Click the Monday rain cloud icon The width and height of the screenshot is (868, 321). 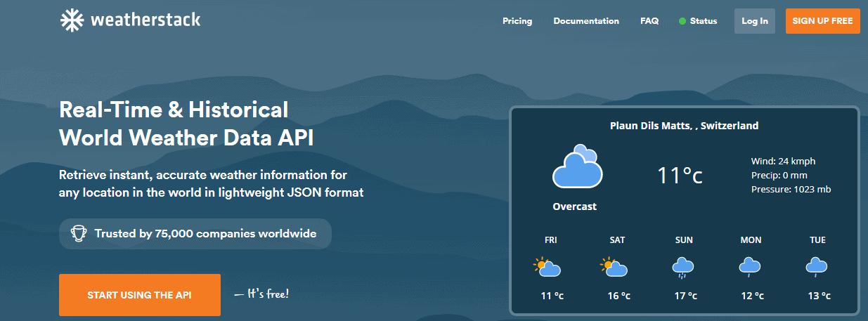tap(750, 267)
